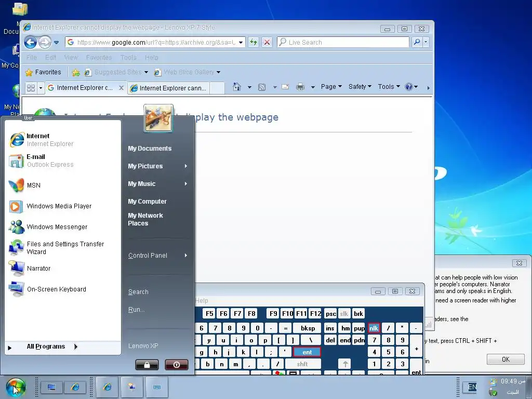Click the red power button in Start menu
The height and width of the screenshot is (399, 532).
[177, 365]
